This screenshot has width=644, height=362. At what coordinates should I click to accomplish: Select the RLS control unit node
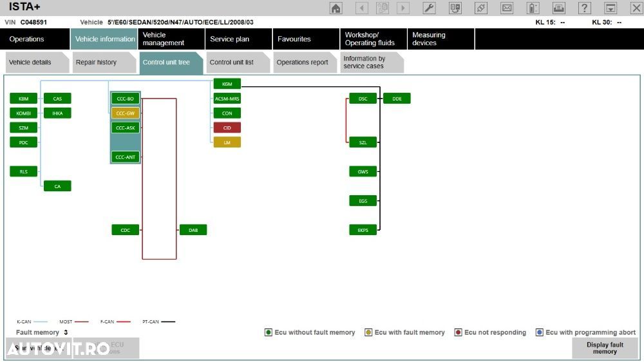coord(23,172)
